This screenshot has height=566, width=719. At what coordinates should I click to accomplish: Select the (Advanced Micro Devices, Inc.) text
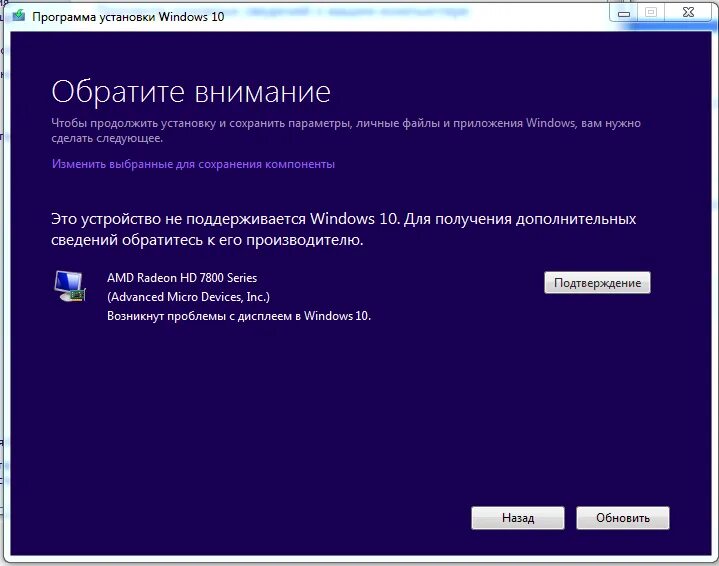point(188,297)
